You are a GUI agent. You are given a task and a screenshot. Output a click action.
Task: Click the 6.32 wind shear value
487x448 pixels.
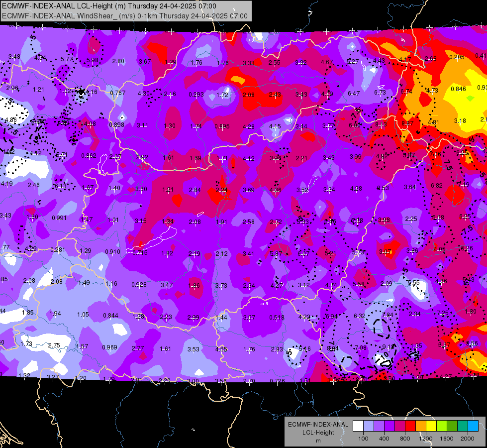coord(359,316)
